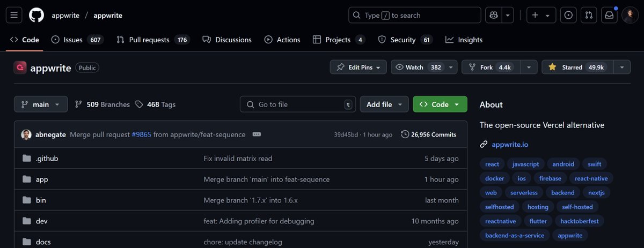The width and height of the screenshot is (644, 248).
Task: Switch to the Insights tab
Action: [x=464, y=40]
